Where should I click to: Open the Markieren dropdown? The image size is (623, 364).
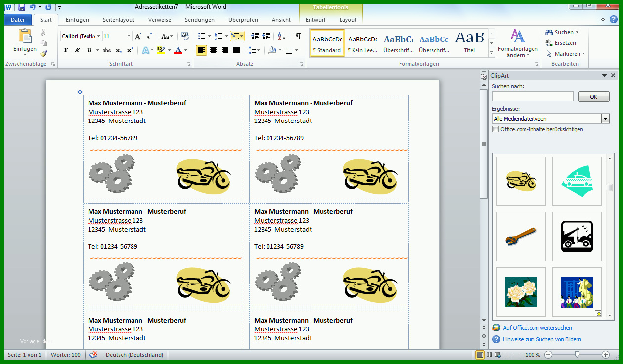click(x=584, y=54)
